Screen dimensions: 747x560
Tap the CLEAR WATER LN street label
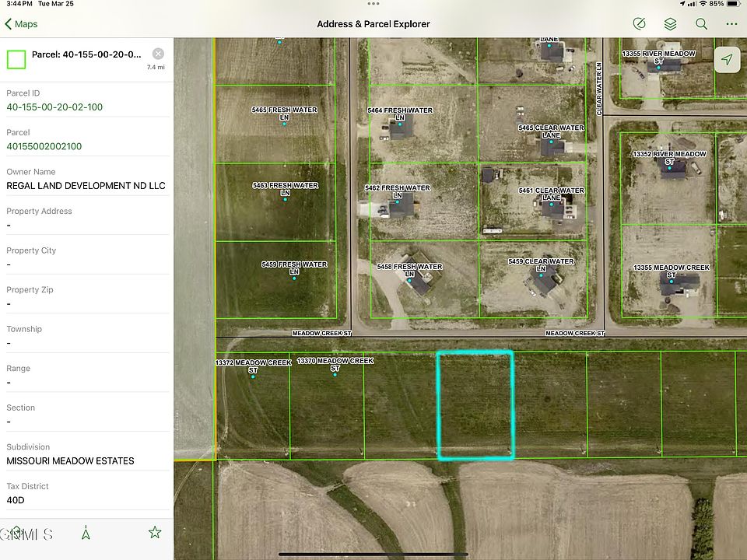pos(599,89)
